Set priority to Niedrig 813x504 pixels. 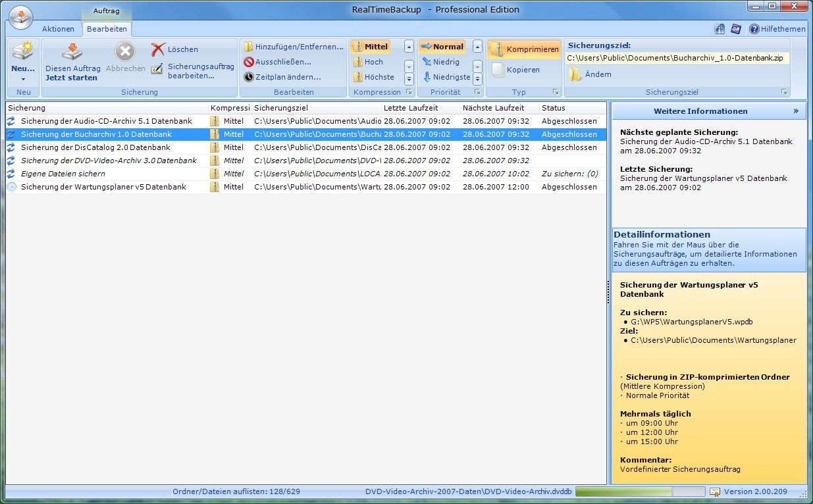[x=440, y=62]
